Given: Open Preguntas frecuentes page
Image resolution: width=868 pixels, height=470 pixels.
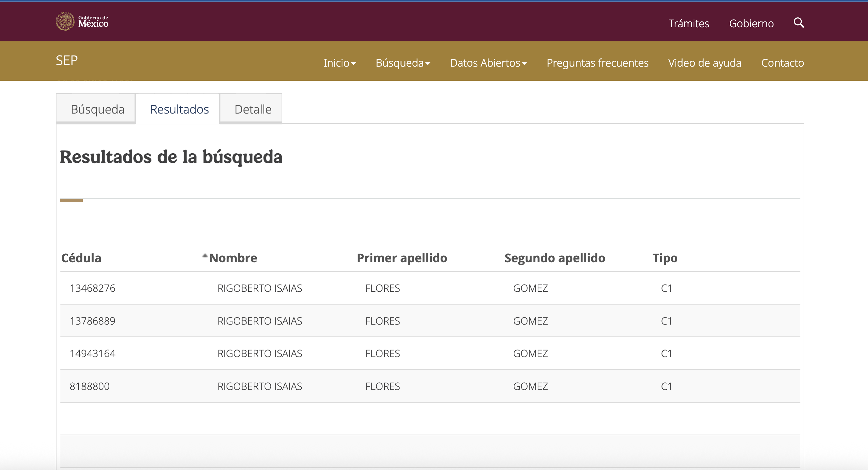Looking at the screenshot, I should coord(597,63).
